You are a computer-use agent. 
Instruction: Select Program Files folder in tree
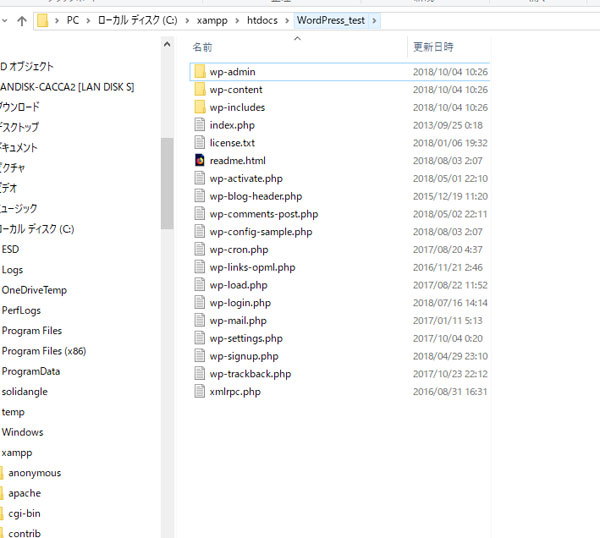[32, 331]
